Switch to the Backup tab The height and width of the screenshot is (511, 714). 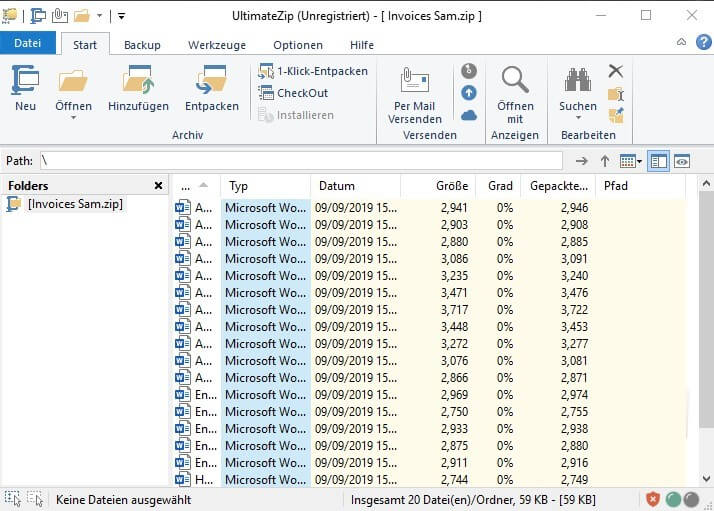click(142, 45)
